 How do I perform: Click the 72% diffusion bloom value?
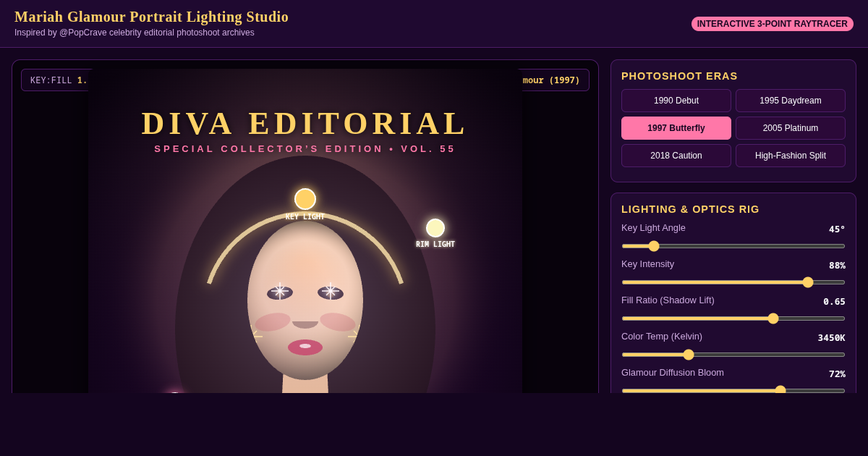[837, 374]
